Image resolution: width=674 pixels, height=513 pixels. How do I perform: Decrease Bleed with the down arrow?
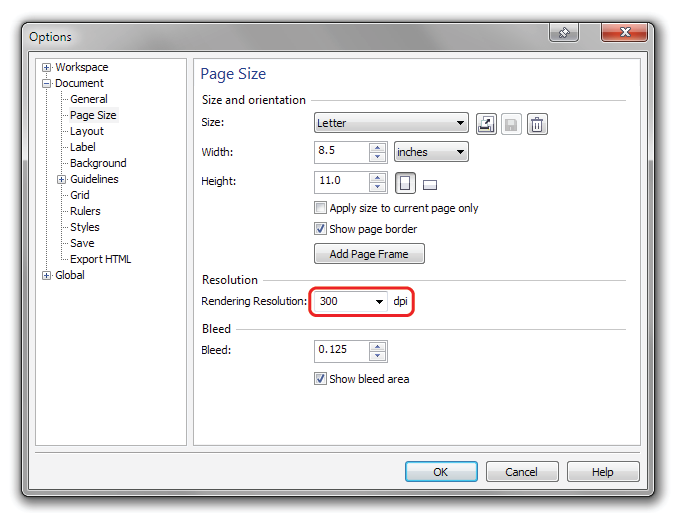[377, 356]
